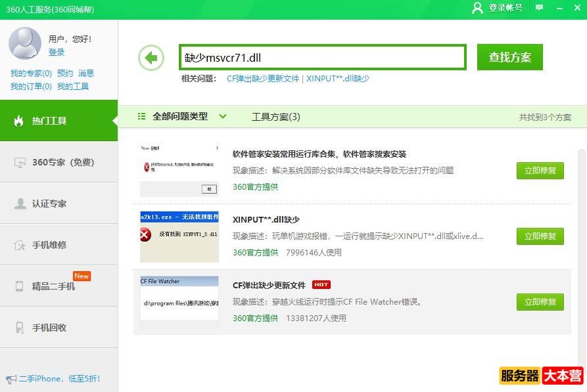This screenshot has width=587, height=392.
Task: Click title 软件管家安装常用运行库合集，软件管家搜索安装
Action: 319,154
